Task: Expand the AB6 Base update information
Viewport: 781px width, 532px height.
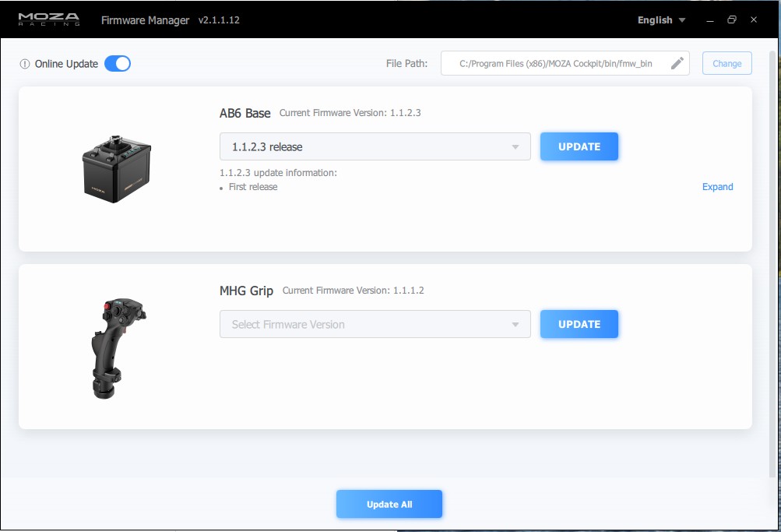Action: point(717,187)
